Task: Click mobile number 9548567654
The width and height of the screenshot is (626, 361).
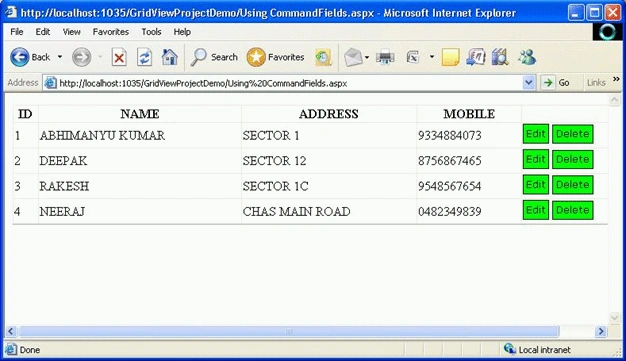Action: click(x=450, y=186)
